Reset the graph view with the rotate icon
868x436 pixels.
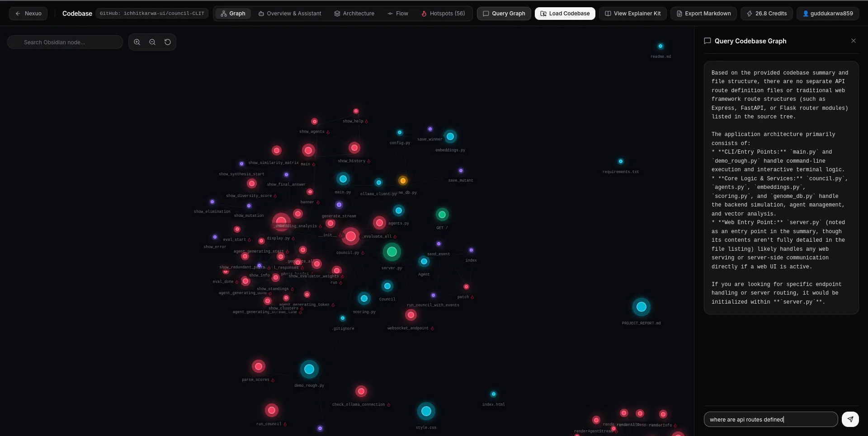point(168,42)
